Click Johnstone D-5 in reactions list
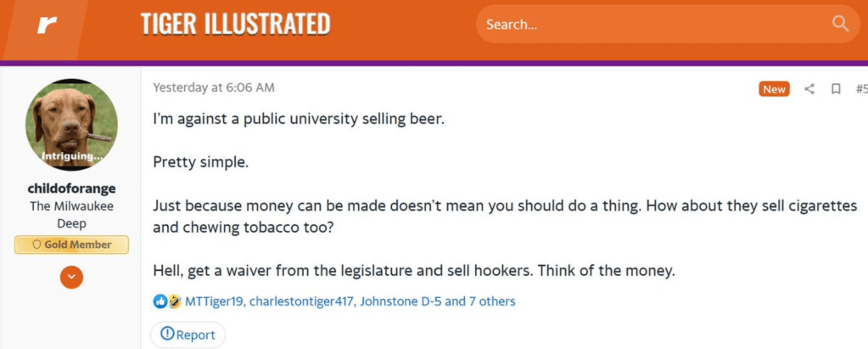Viewport: 868px width, 349px height. 400,301
